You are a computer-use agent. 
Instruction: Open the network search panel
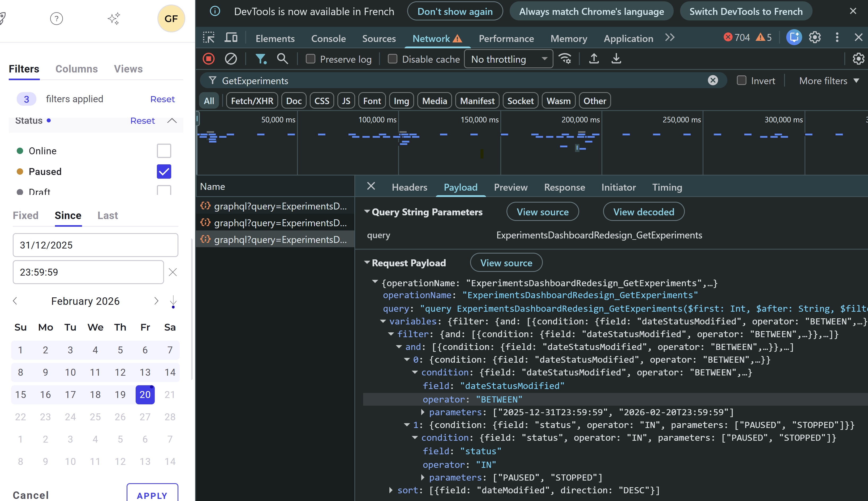(282, 58)
